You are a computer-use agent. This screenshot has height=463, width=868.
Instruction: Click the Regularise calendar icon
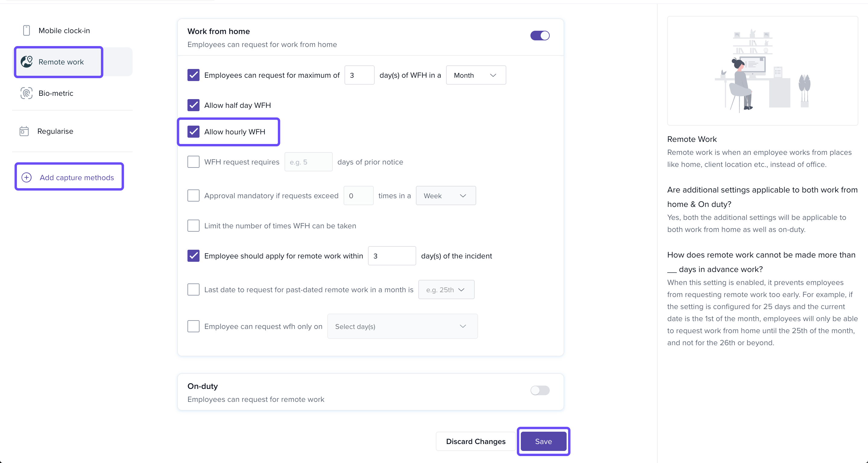click(24, 131)
